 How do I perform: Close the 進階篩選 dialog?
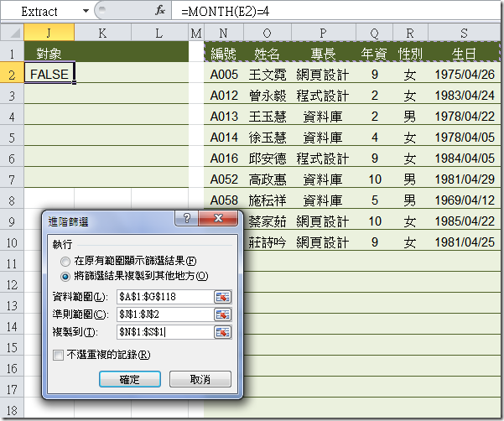(218, 218)
